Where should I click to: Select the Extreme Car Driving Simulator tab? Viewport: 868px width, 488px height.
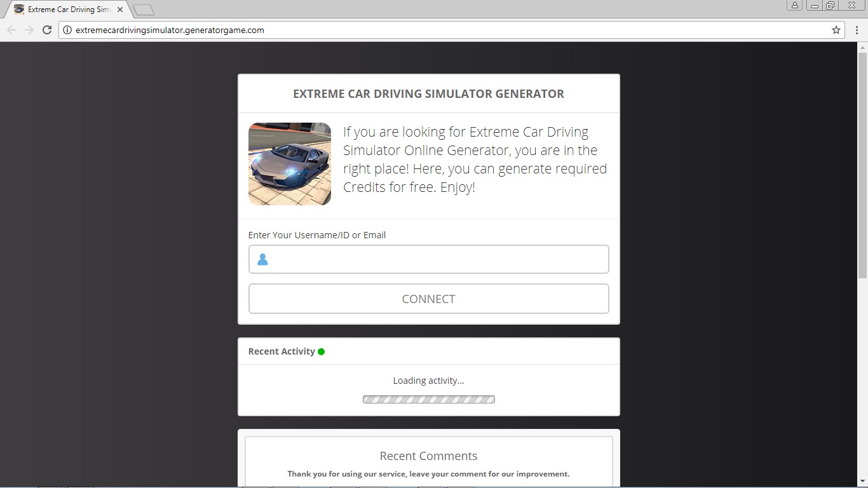(x=67, y=10)
